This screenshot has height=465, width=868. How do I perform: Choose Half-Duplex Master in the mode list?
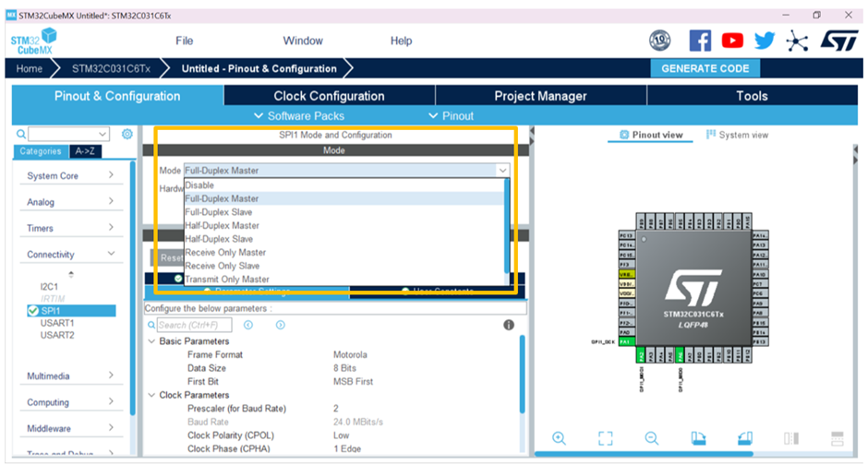click(x=344, y=226)
